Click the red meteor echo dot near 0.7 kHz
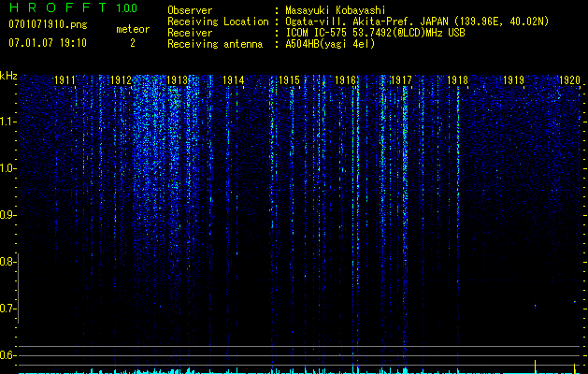 pyautogui.click(x=535, y=306)
